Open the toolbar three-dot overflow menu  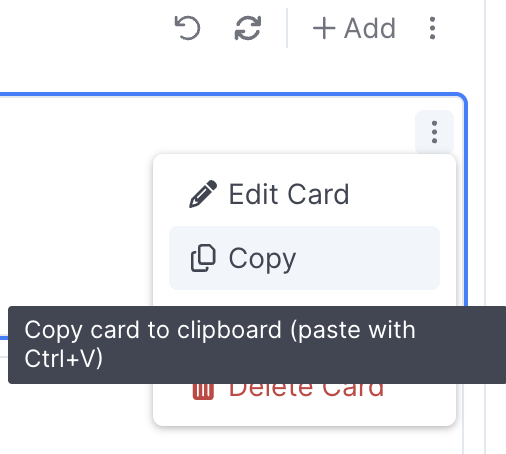432,28
